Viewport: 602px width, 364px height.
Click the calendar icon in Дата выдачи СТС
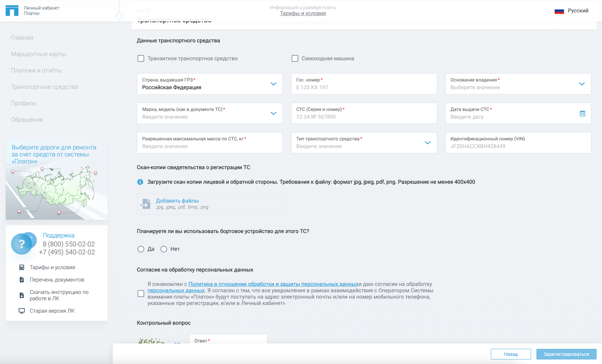click(x=583, y=113)
